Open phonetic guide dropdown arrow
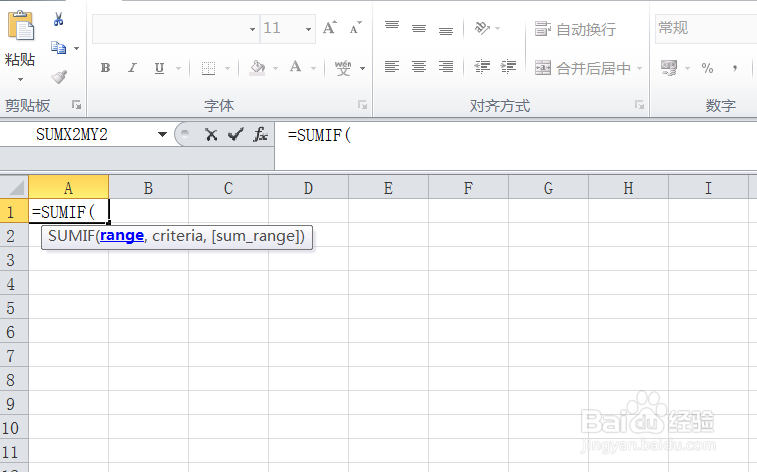Viewport: 757px width, 472px height. point(362,69)
